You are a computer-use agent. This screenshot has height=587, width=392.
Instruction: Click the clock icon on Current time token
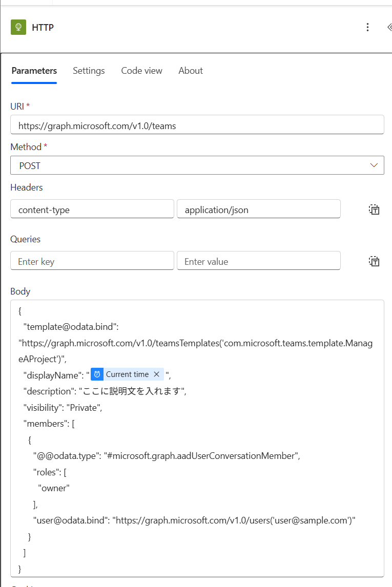coord(97,374)
